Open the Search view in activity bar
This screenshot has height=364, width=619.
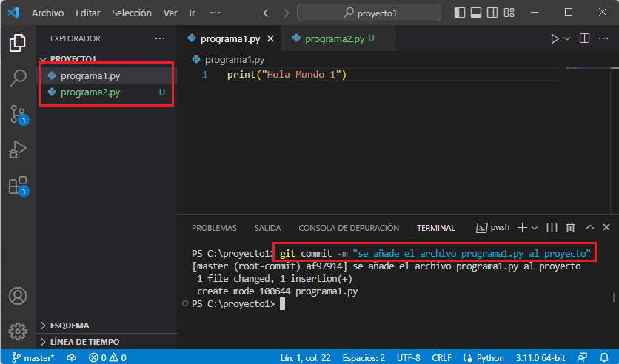click(x=17, y=78)
